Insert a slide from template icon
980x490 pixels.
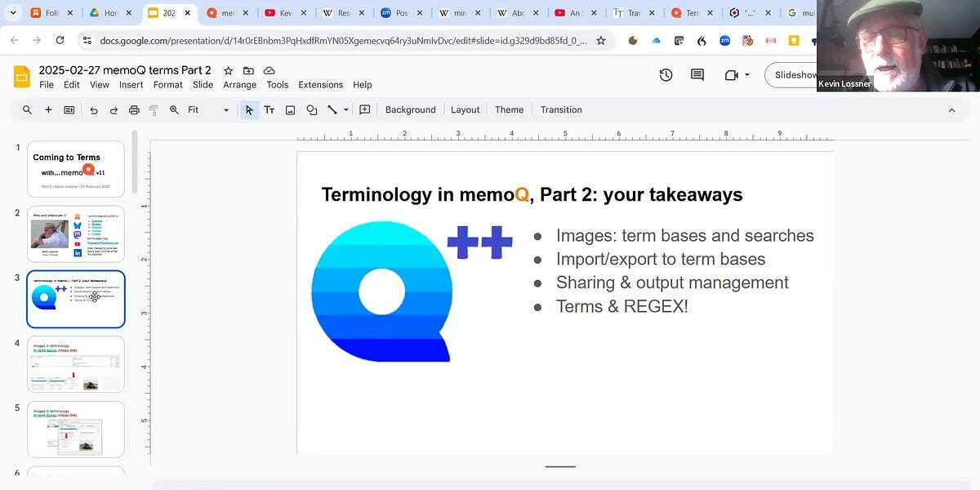(x=69, y=109)
